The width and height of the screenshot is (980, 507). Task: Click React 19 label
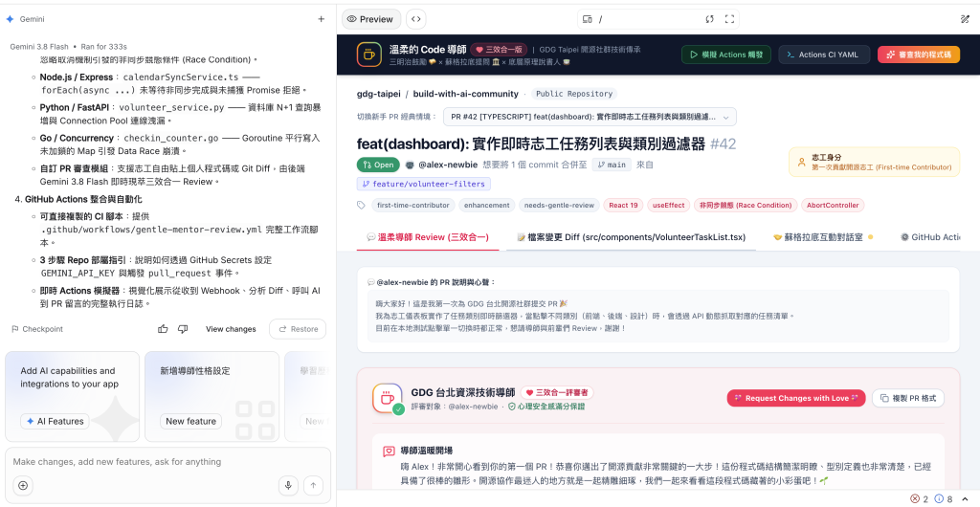coord(623,205)
